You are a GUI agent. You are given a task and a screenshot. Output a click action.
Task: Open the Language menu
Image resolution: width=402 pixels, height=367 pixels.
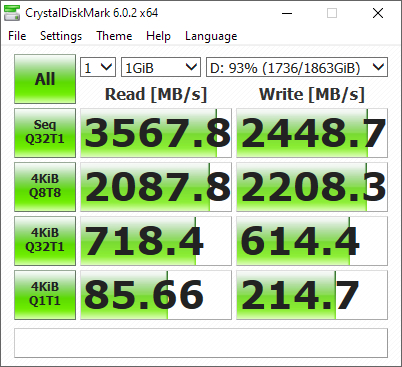click(x=211, y=36)
